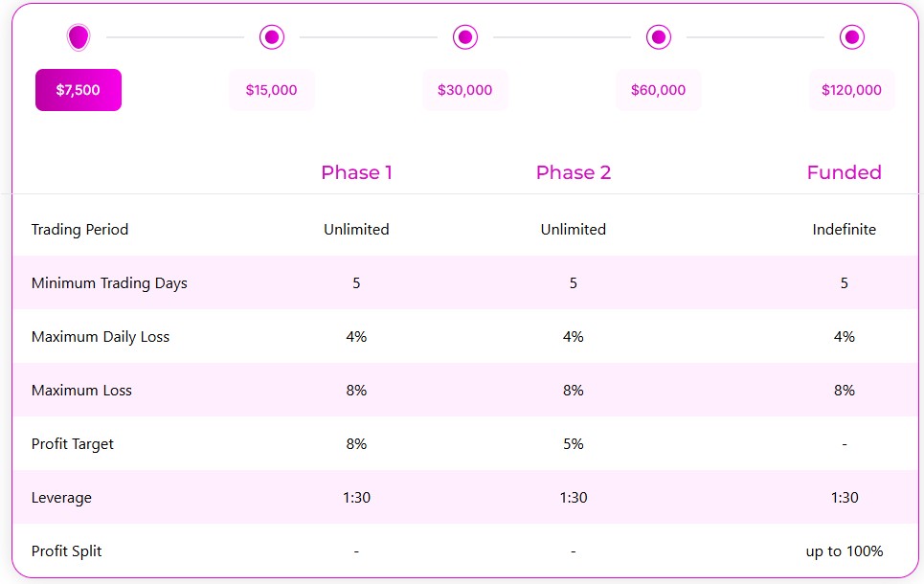Click the Profit Target row label
Image resolution: width=924 pixels, height=584 pixels.
73,444
